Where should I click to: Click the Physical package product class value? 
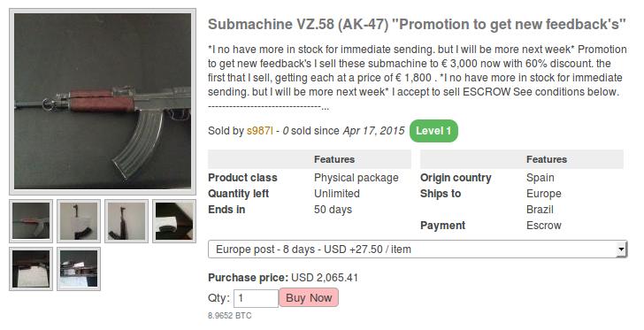point(356,178)
